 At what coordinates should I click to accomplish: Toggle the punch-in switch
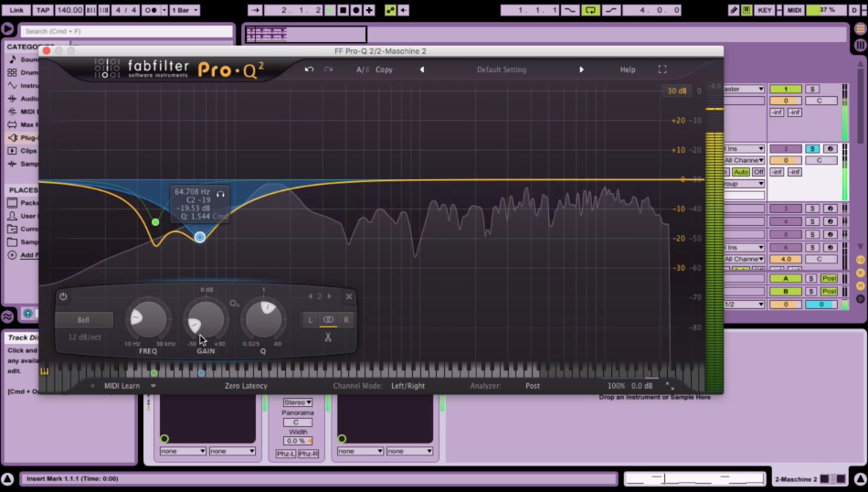click(x=569, y=10)
